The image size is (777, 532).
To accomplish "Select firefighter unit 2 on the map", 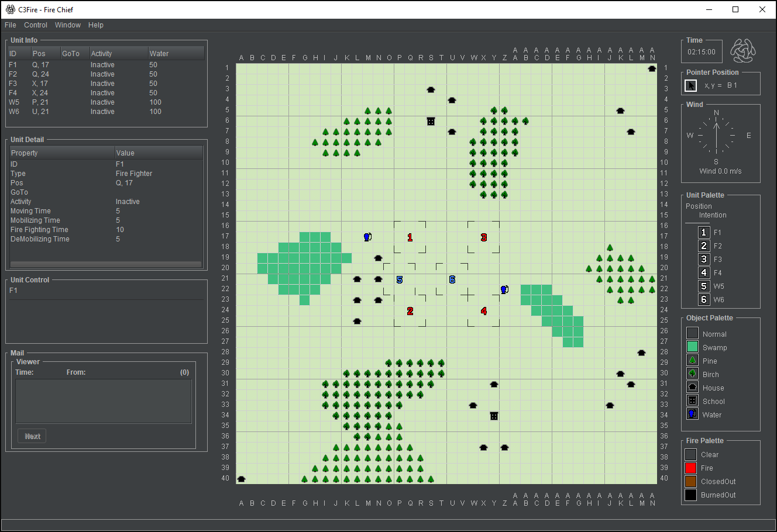I will pos(410,311).
